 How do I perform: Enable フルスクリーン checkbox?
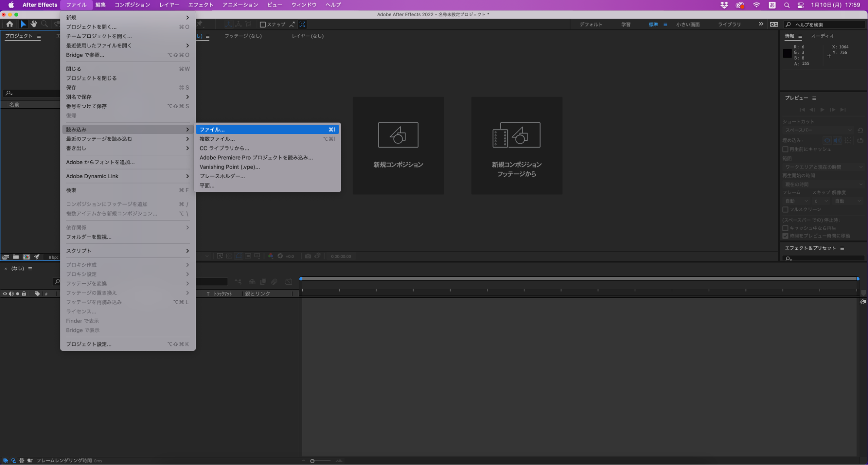pyautogui.click(x=785, y=209)
